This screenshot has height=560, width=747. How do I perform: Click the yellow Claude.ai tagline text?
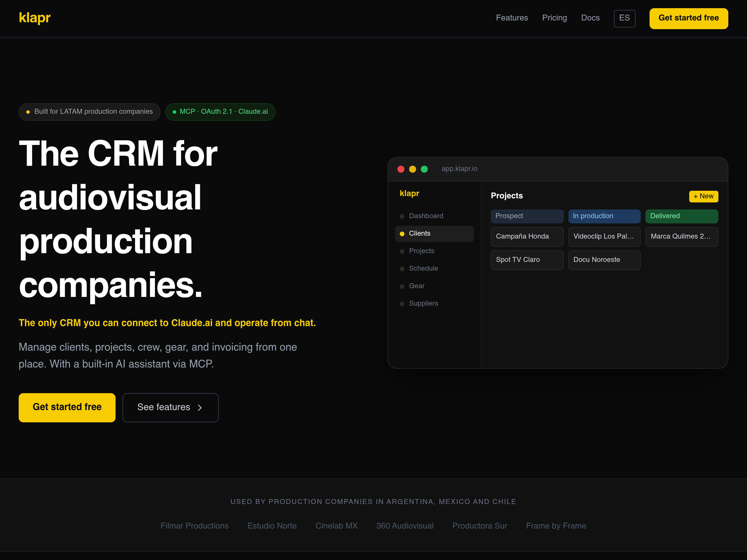[x=167, y=323]
